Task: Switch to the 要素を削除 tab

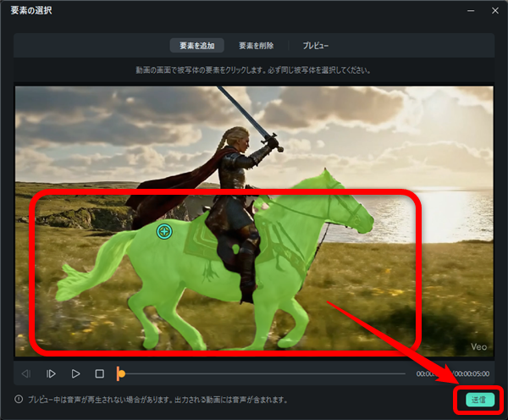Action: pos(255,45)
